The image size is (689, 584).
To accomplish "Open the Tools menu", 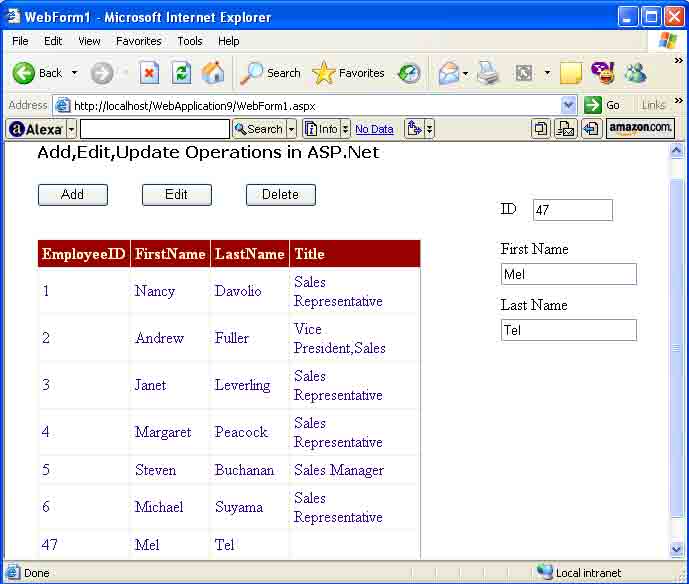I will [x=190, y=41].
